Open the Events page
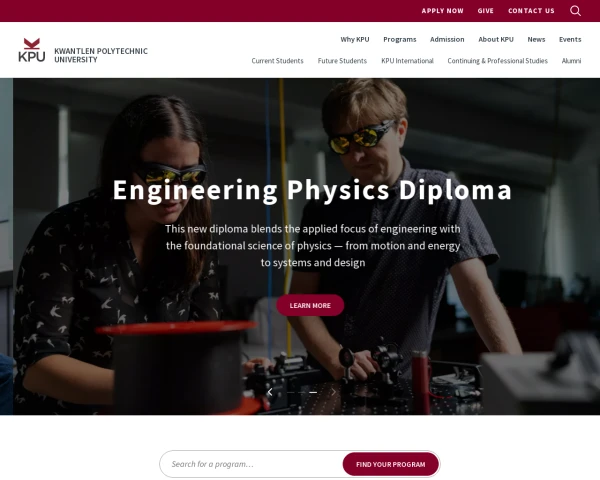Image resolution: width=600 pixels, height=480 pixels. coord(570,39)
